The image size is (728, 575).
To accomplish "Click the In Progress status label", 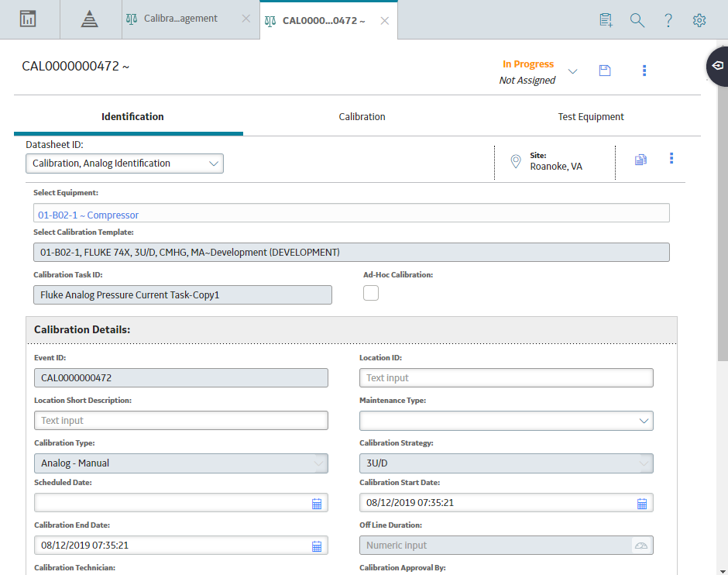I will [528, 64].
